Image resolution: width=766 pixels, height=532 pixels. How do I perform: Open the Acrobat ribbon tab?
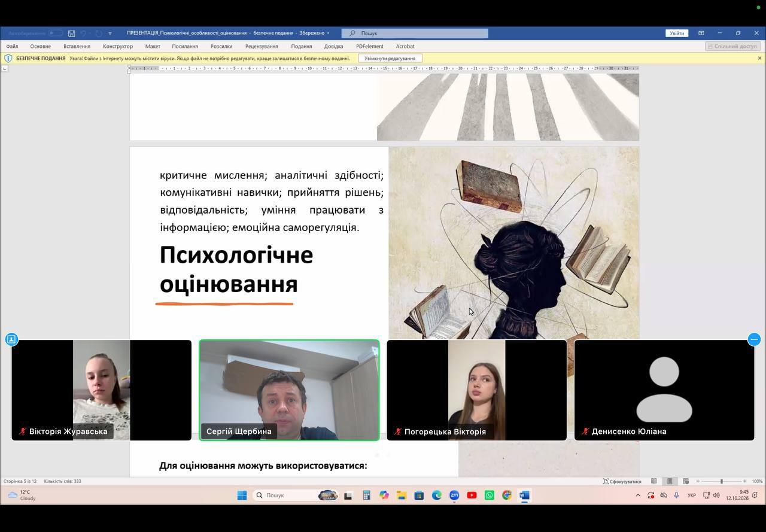pyautogui.click(x=405, y=46)
